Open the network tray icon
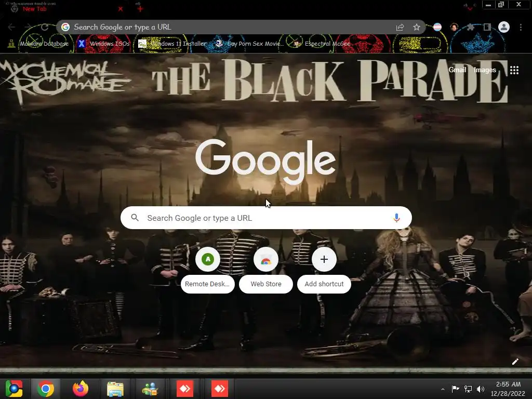Image resolution: width=532 pixels, height=399 pixels. 468,389
